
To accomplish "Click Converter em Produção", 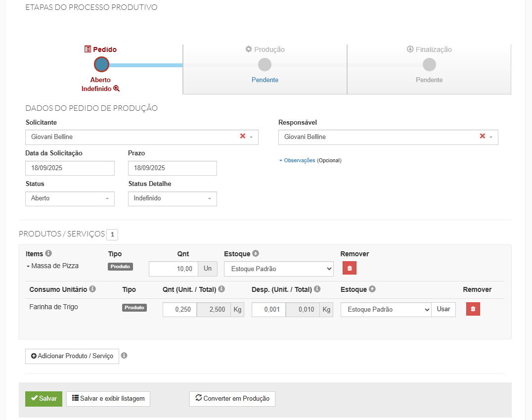I will (232, 399).
